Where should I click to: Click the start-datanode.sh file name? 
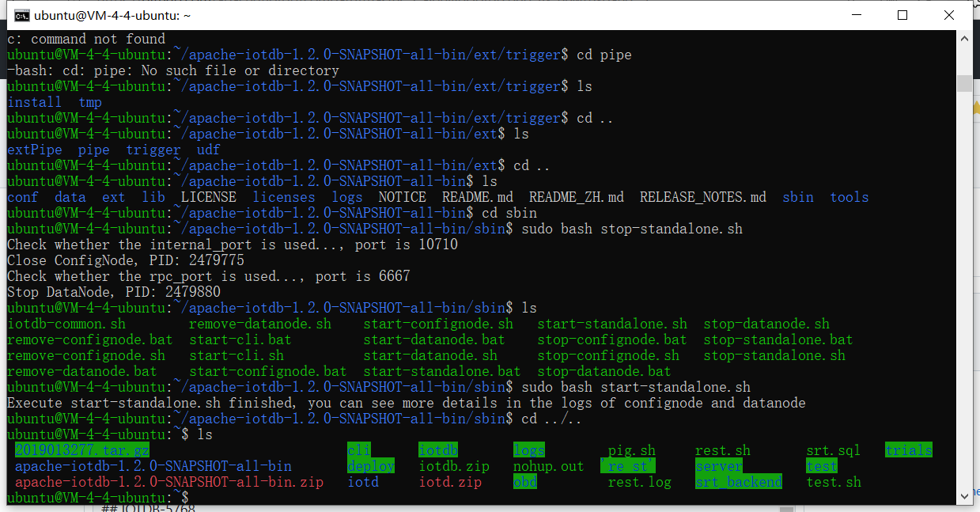pos(430,355)
